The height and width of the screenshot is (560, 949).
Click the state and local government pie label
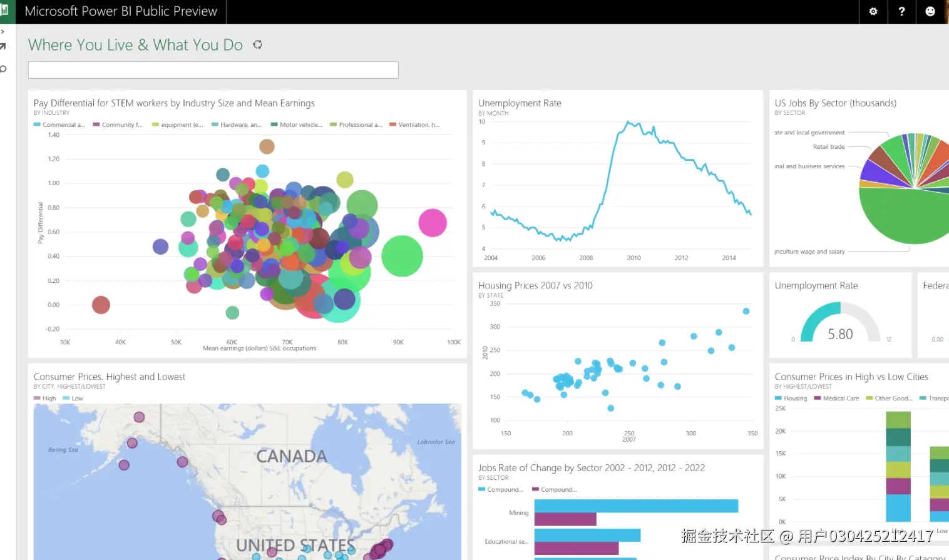(809, 133)
